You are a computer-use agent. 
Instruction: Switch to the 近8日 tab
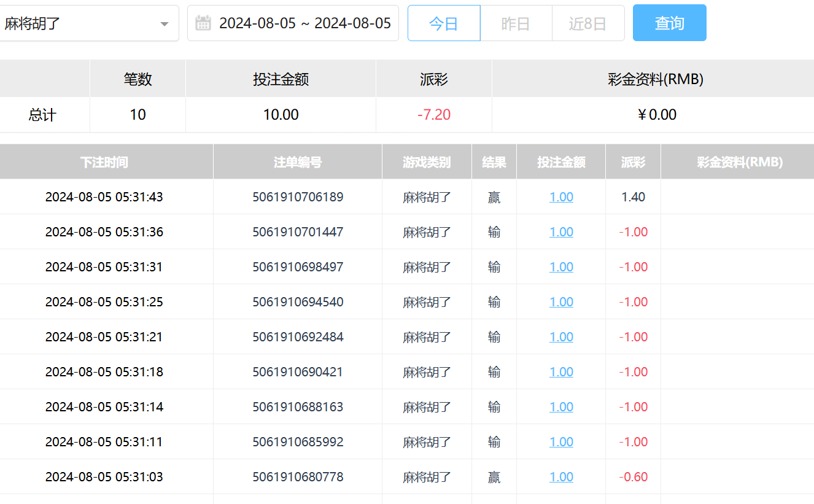pyautogui.click(x=587, y=23)
